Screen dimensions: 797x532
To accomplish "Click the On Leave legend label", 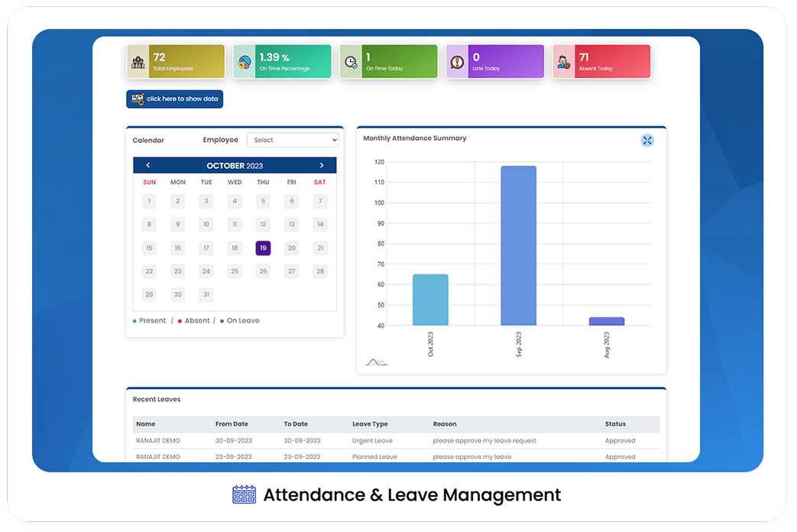I will tap(243, 320).
